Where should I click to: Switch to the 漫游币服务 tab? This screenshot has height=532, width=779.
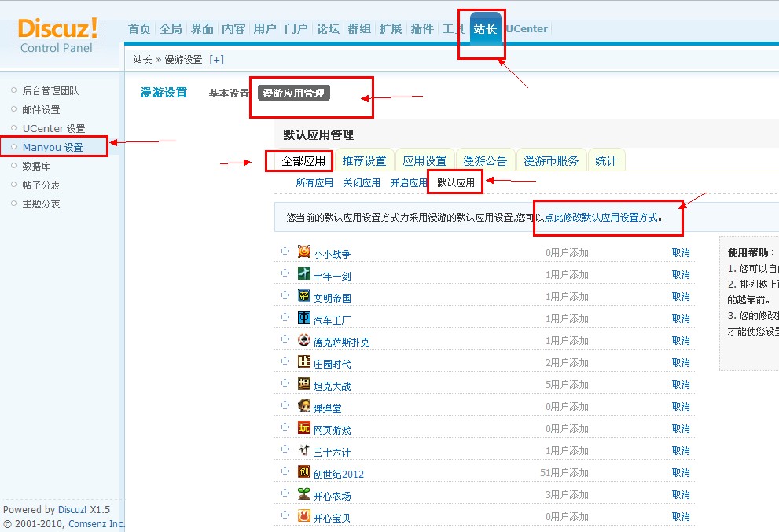coord(552,161)
